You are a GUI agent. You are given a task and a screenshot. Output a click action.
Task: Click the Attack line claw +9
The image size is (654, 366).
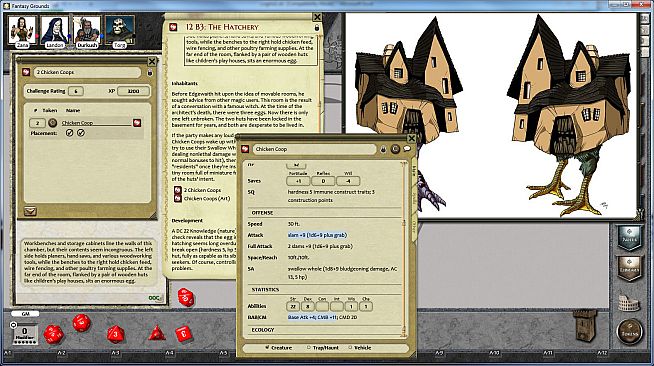[317, 235]
